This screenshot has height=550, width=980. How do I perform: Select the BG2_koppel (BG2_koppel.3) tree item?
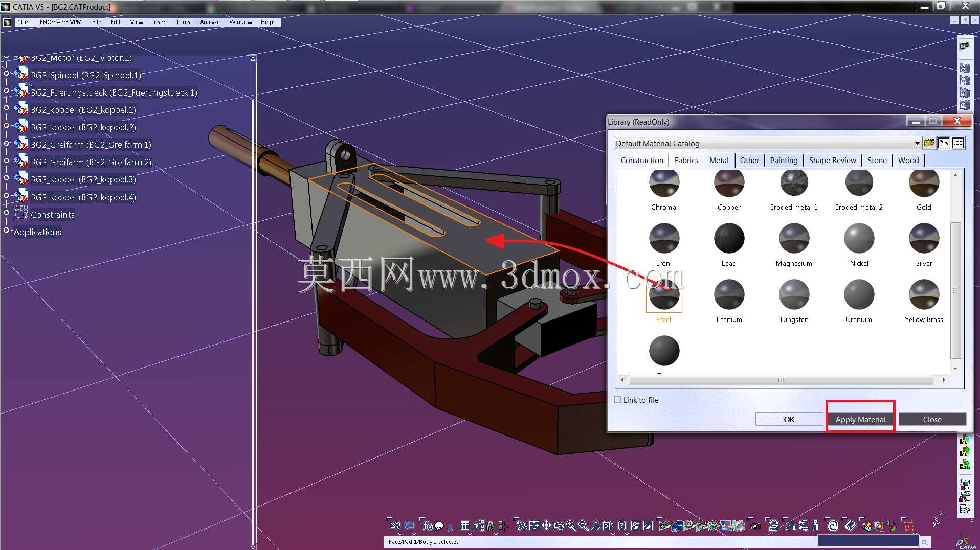(83, 179)
